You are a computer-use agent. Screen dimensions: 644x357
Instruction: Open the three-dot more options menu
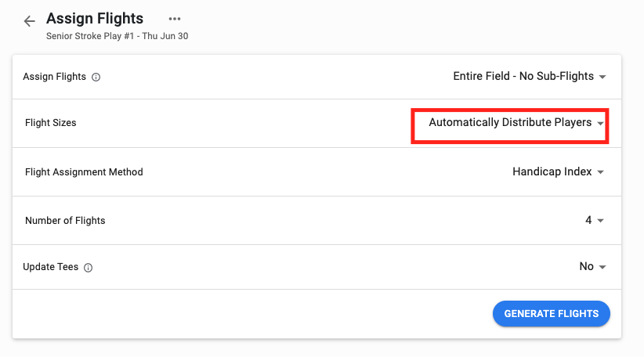click(x=175, y=19)
